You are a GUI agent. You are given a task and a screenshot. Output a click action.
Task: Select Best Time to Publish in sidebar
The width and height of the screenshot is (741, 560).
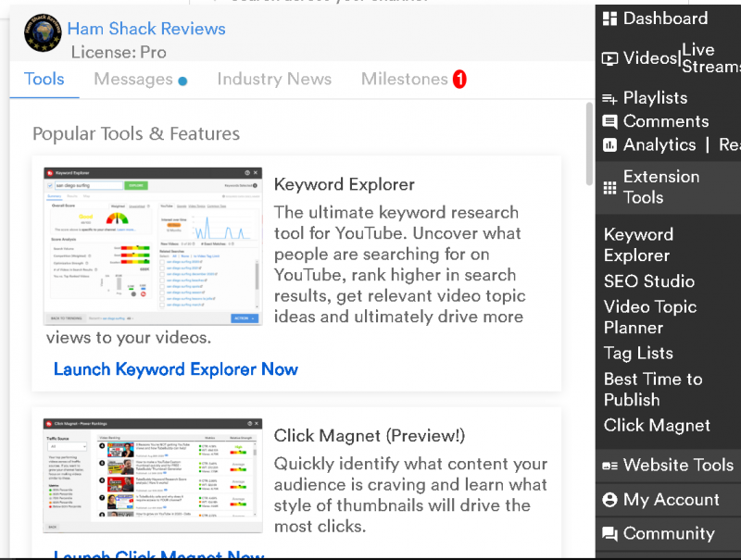click(652, 389)
